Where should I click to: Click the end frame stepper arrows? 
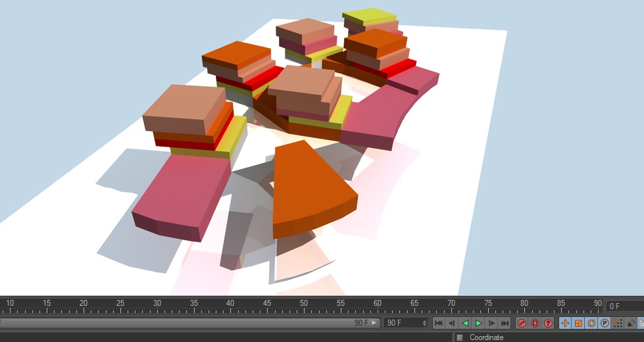[424, 323]
